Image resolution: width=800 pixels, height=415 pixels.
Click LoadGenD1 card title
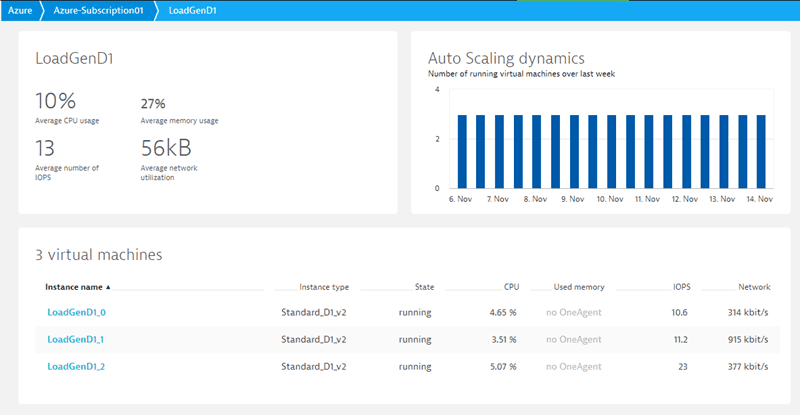[x=74, y=58]
